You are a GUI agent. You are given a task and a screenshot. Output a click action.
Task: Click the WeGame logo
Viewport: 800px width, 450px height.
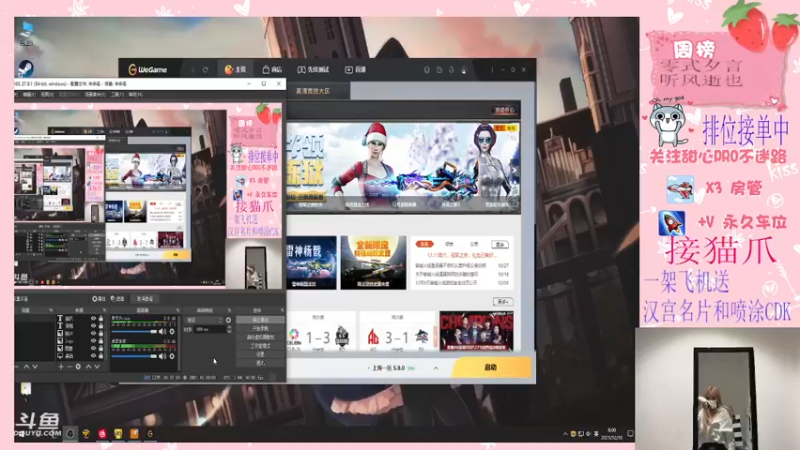147,70
